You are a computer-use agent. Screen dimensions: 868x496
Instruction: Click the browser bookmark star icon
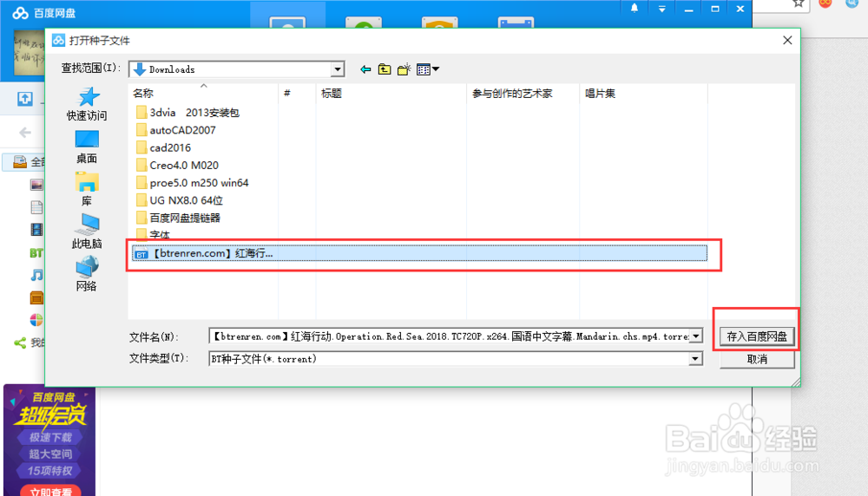pyautogui.click(x=798, y=3)
